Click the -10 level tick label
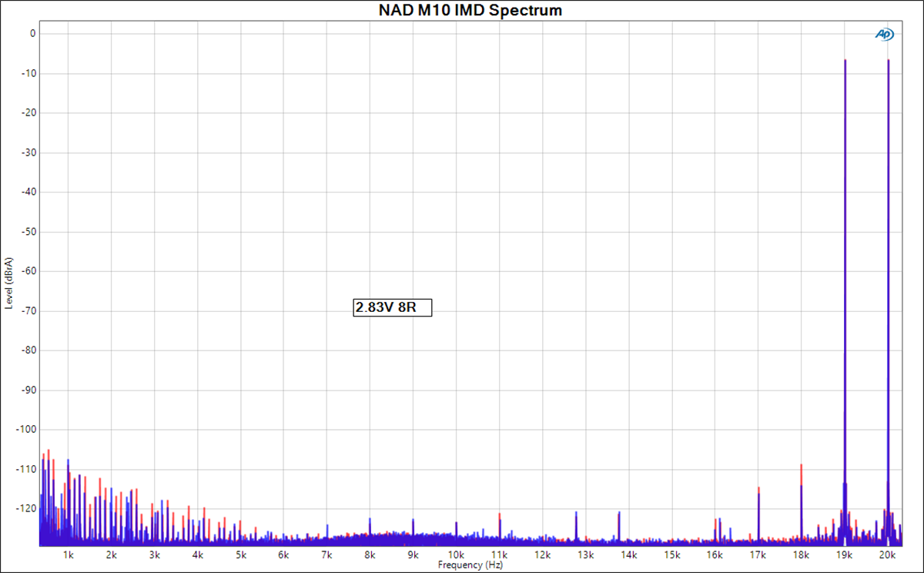The width and height of the screenshot is (924, 573). coord(29,73)
